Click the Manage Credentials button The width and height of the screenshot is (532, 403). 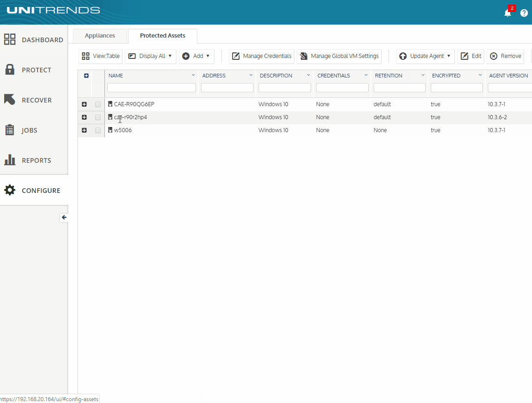click(x=261, y=56)
